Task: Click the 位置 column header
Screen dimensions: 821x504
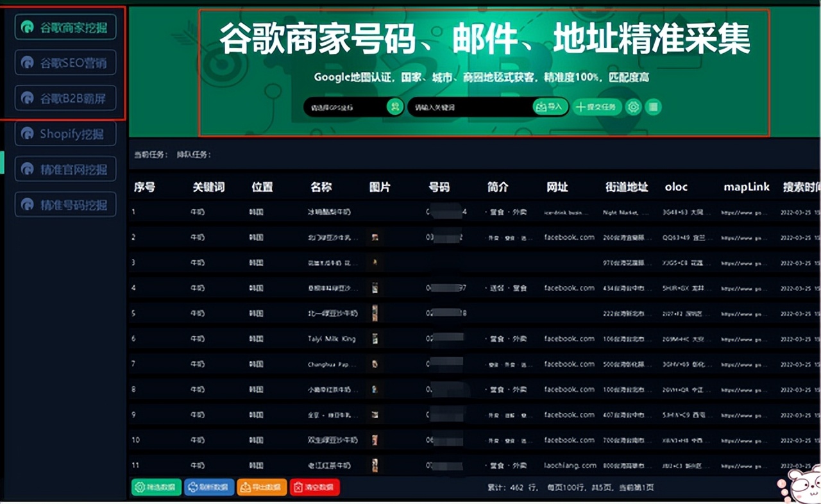Action: tap(262, 187)
